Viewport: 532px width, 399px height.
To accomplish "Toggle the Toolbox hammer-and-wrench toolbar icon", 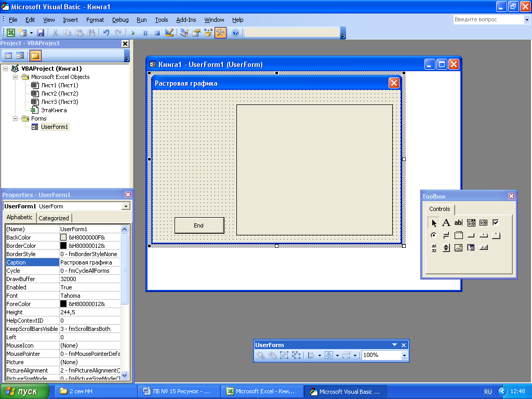I will point(220,33).
